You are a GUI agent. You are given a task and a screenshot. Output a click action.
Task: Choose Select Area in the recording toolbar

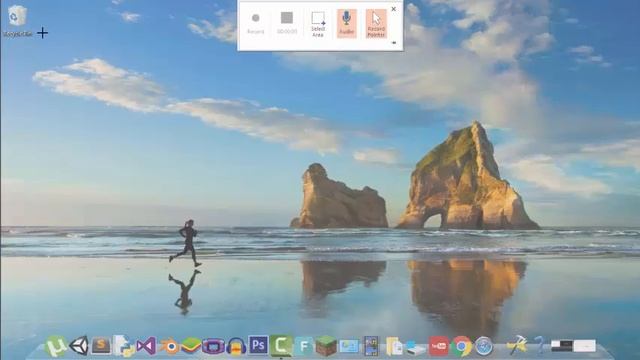click(x=318, y=24)
